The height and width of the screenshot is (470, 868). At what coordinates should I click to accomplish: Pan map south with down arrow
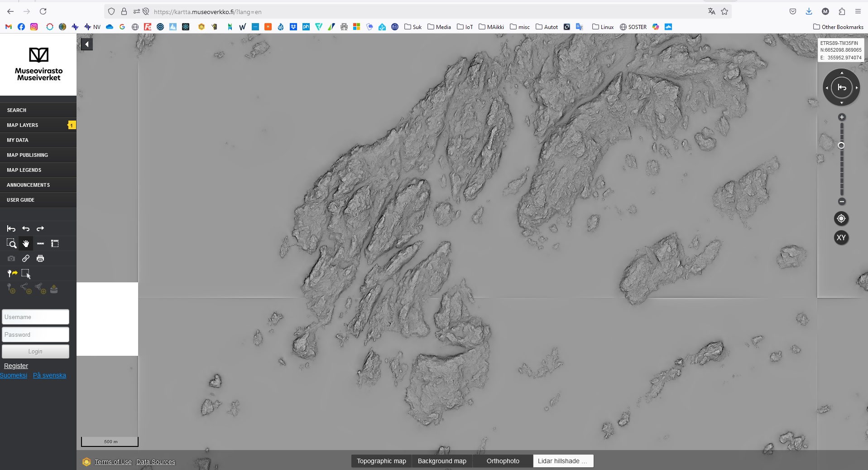(x=842, y=103)
